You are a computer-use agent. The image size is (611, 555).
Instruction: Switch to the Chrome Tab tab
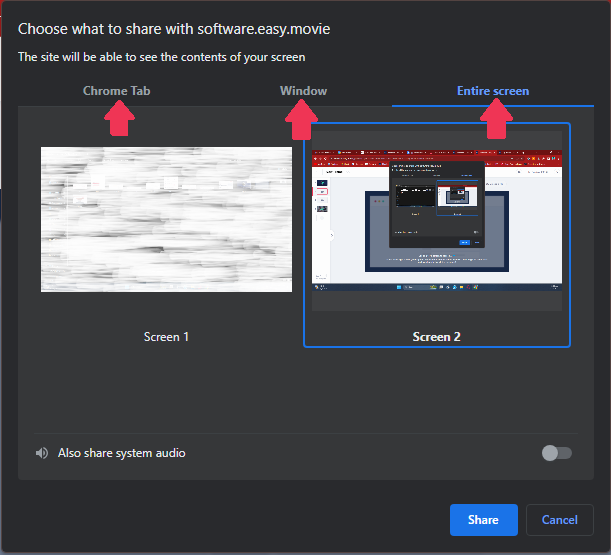[117, 91]
